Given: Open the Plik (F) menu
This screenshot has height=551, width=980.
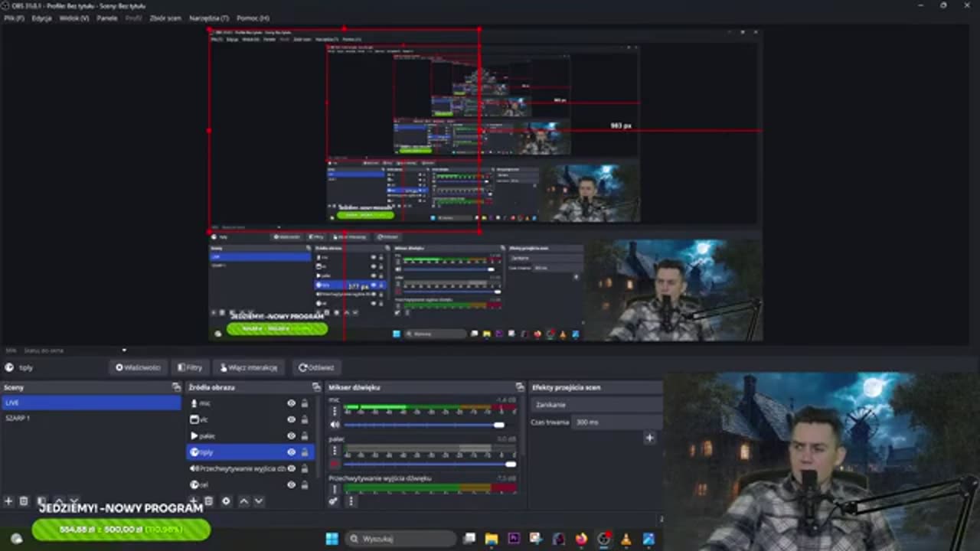Looking at the screenshot, I should tap(14, 18).
